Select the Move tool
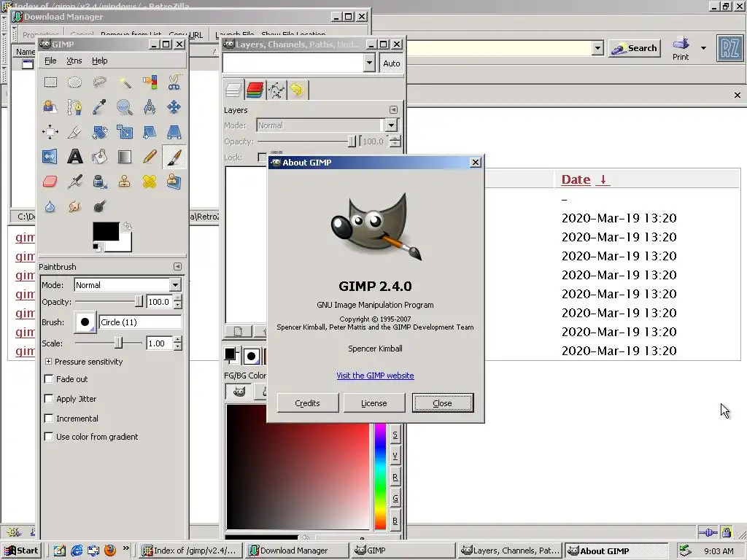The width and height of the screenshot is (747, 560). (174, 107)
